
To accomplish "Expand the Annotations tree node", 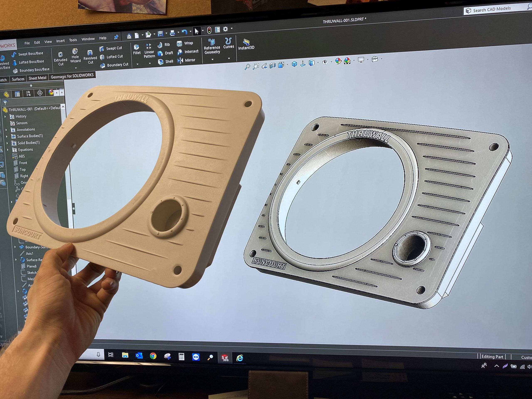I will [6, 130].
